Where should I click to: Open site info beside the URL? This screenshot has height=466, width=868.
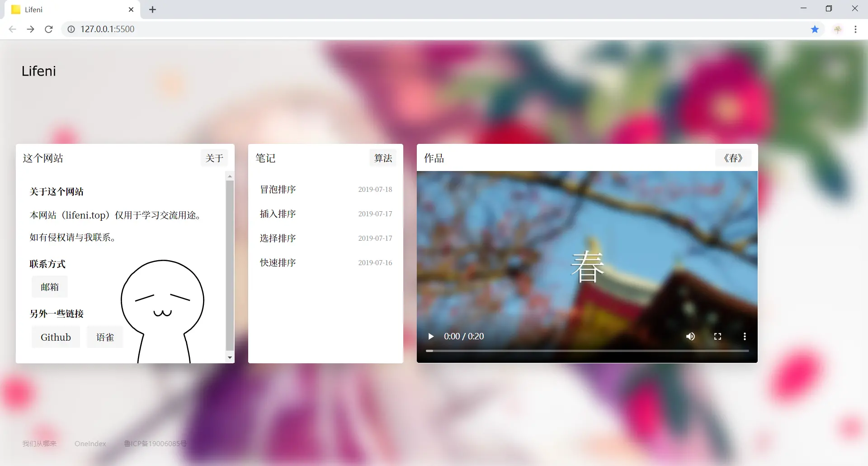71,29
